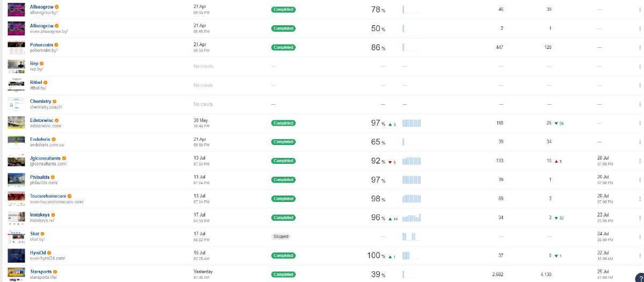Expand options menu for Endoferin row
This screenshot has height=282, width=644.
(640, 142)
